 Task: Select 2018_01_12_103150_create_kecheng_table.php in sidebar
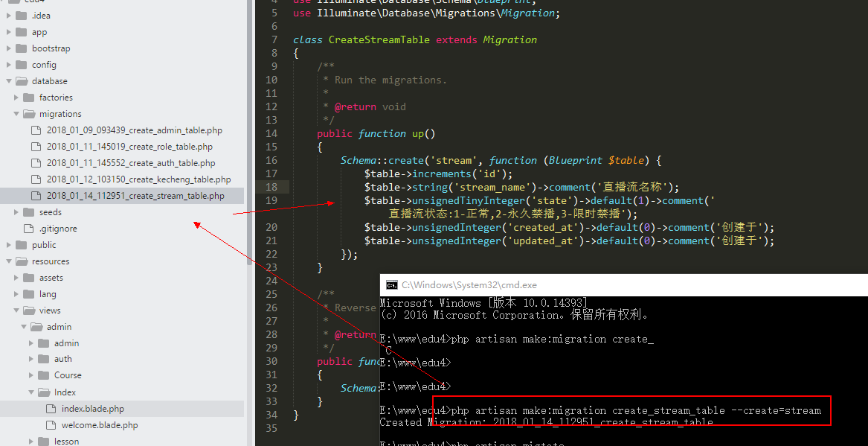(138, 179)
